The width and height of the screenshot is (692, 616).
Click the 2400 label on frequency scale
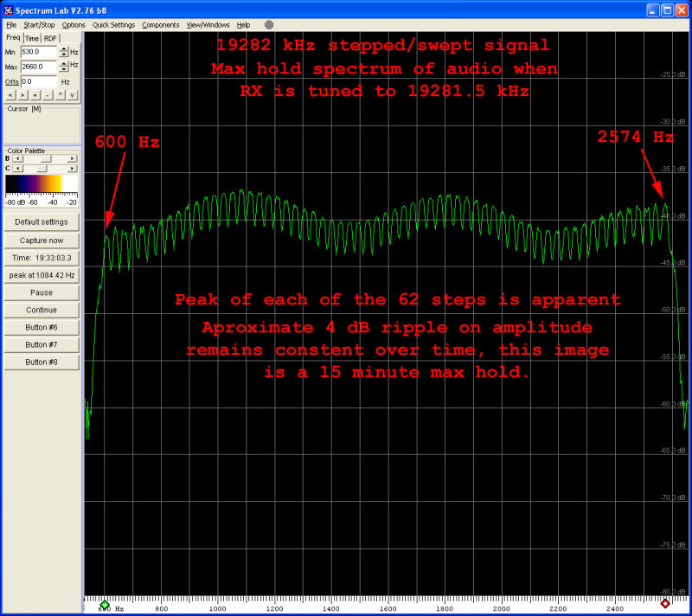tap(615, 609)
